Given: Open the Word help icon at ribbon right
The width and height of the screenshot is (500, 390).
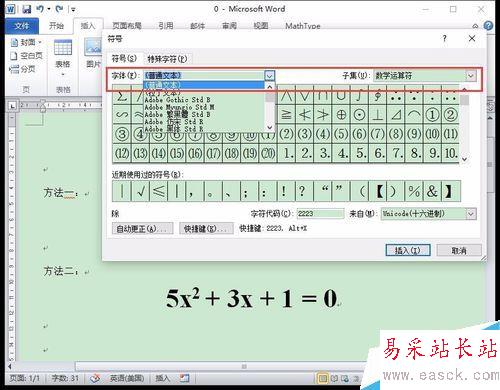Looking at the screenshot, I should click(488, 25).
